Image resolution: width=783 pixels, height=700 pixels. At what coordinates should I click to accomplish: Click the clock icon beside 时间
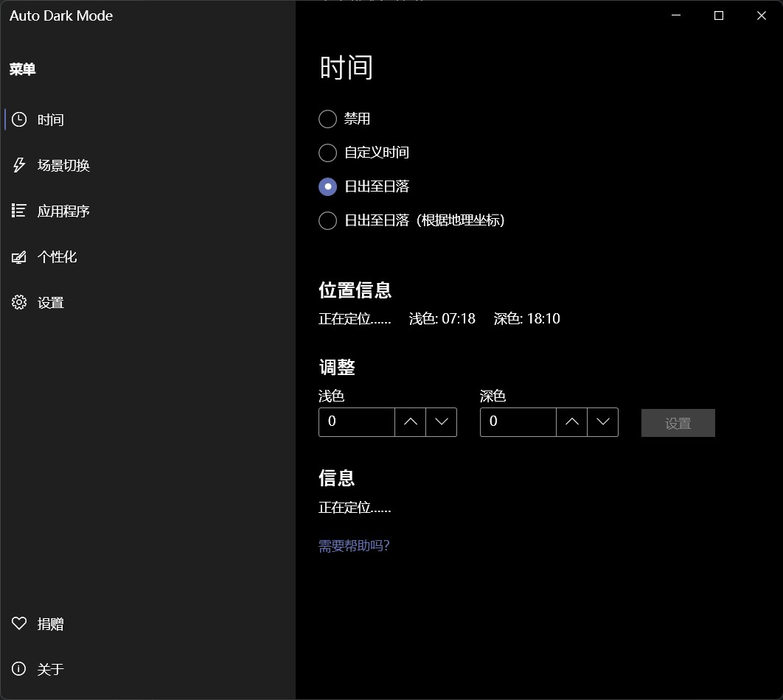coord(19,119)
